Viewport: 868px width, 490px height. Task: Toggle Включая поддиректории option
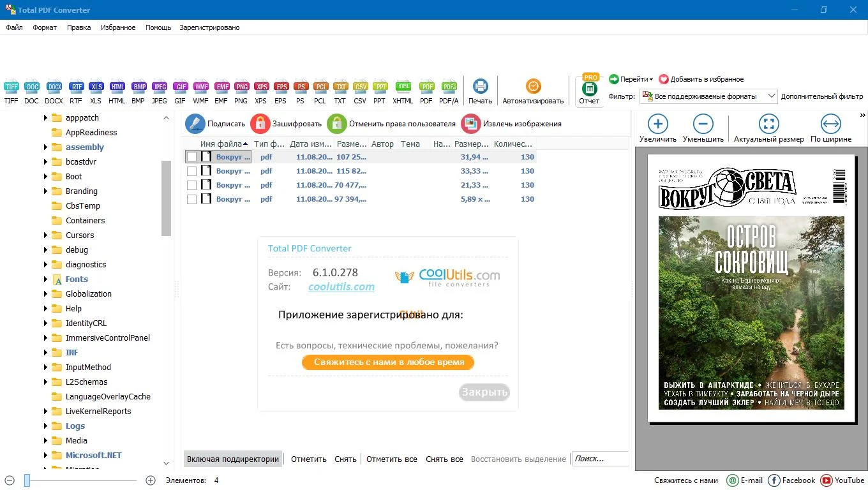[x=233, y=459]
